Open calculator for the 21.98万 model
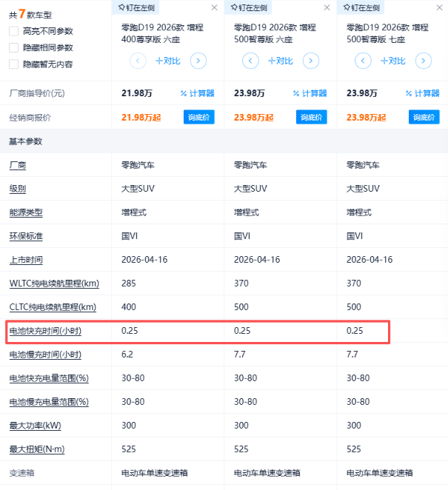Image resolution: width=448 pixels, height=490 pixels. pos(197,93)
